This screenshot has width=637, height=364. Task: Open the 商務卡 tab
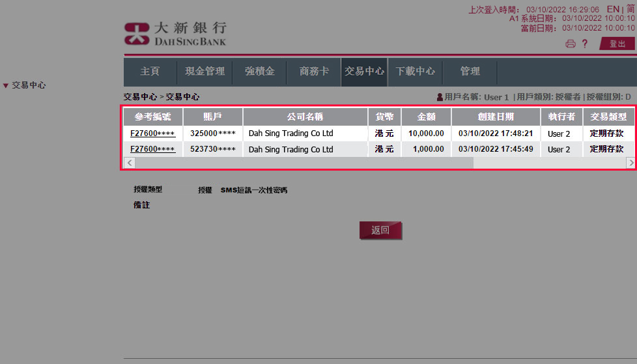click(x=314, y=72)
